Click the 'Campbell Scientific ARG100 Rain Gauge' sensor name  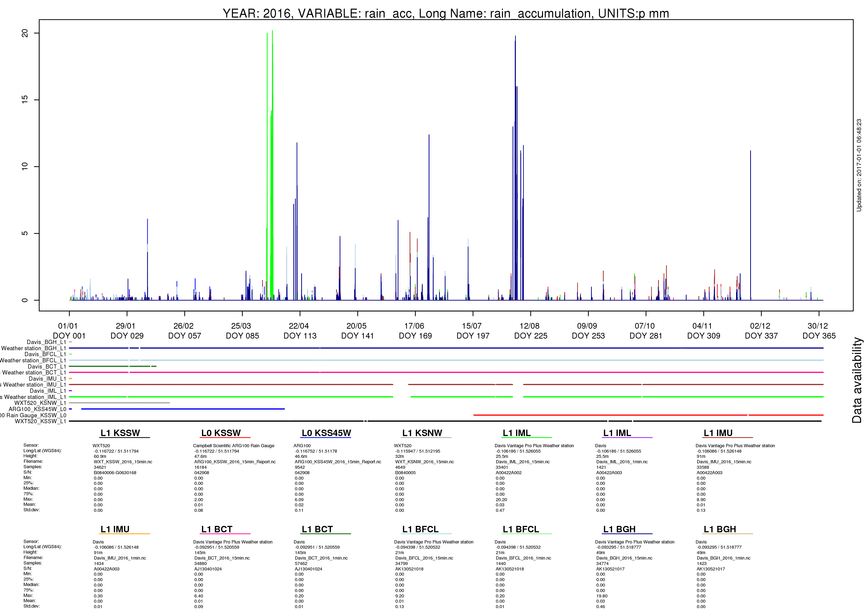[234, 446]
